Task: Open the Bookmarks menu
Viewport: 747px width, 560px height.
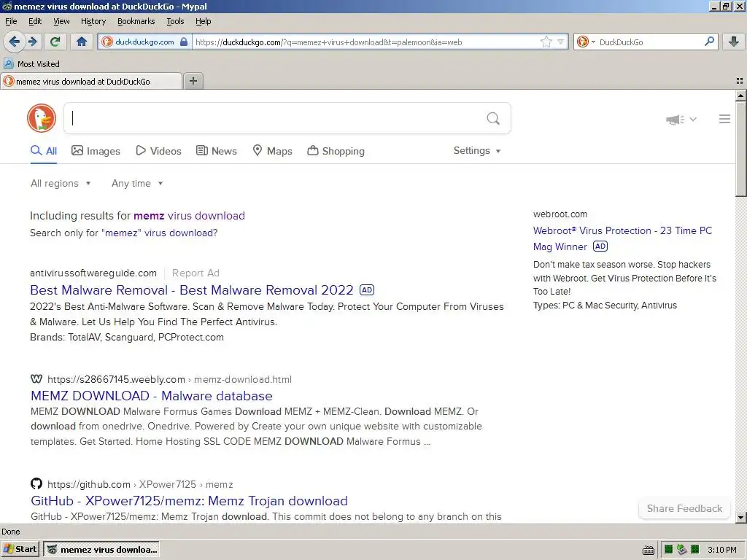Action: tap(136, 21)
